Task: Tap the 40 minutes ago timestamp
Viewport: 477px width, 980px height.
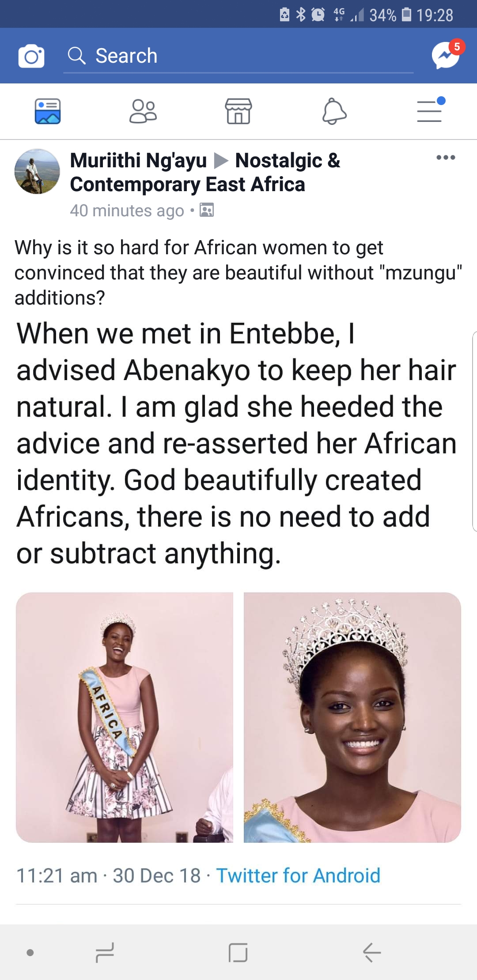Action: coord(127,211)
